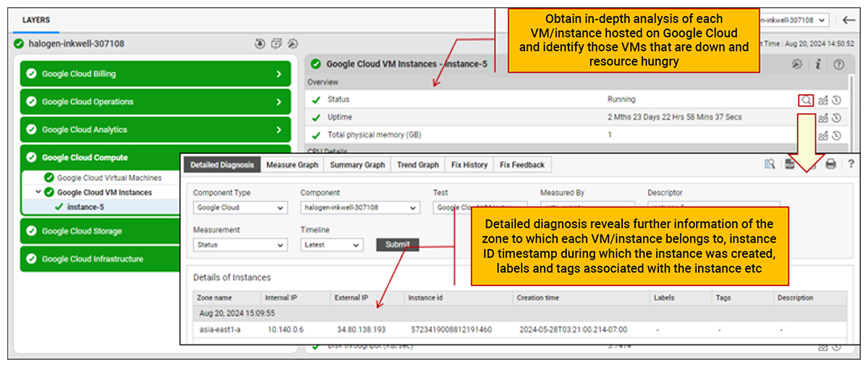The width and height of the screenshot is (868, 367).
Task: Select the instance-5 tree item
Action: pos(86,207)
